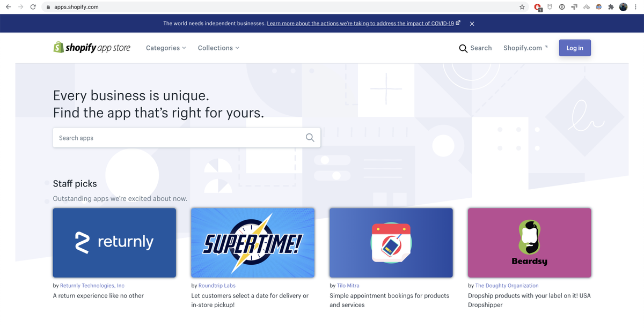
Task: Click the browser forward arrow
Action: (21, 7)
